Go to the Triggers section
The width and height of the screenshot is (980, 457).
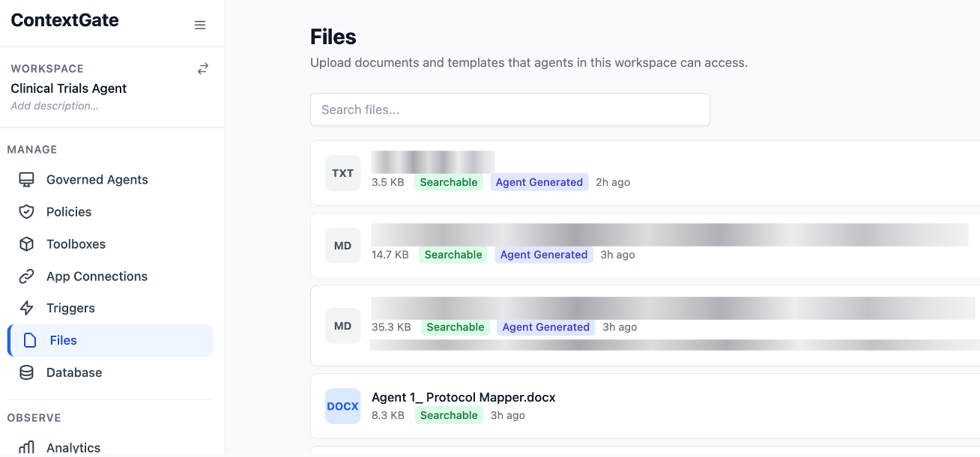click(x=70, y=308)
